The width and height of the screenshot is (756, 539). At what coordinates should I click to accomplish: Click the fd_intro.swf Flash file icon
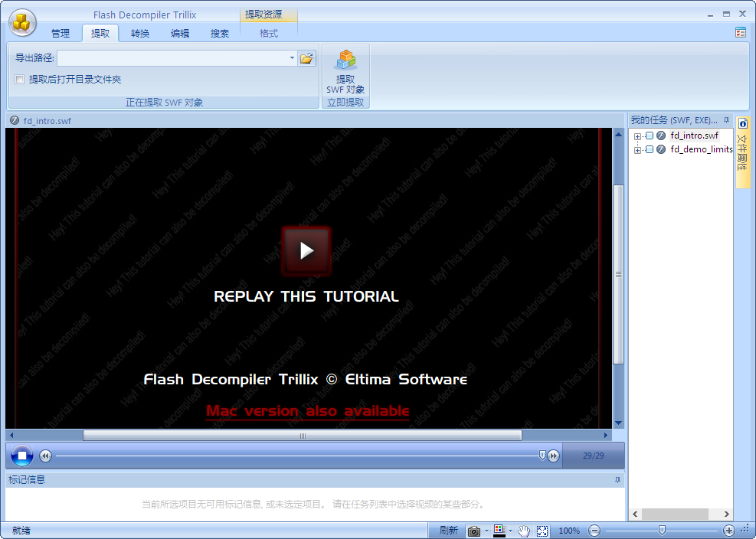click(x=661, y=136)
